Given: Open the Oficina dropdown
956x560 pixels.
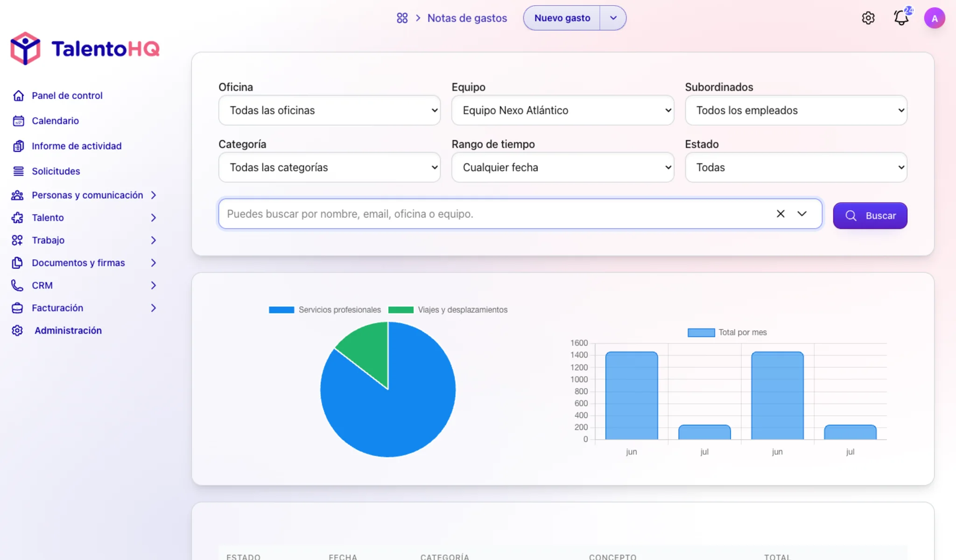Looking at the screenshot, I should (329, 110).
